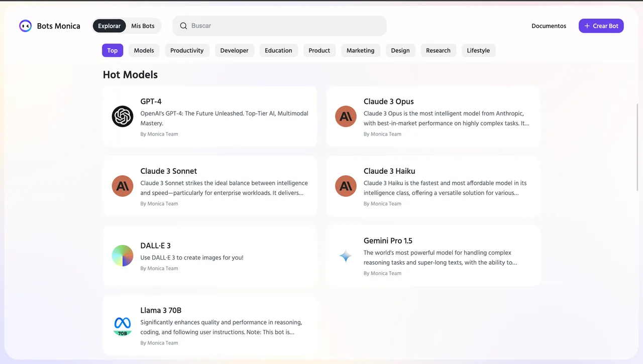This screenshot has height=364, width=643.
Task: Click 'Use DALL·E 3 to create images' text
Action: click(x=192, y=258)
